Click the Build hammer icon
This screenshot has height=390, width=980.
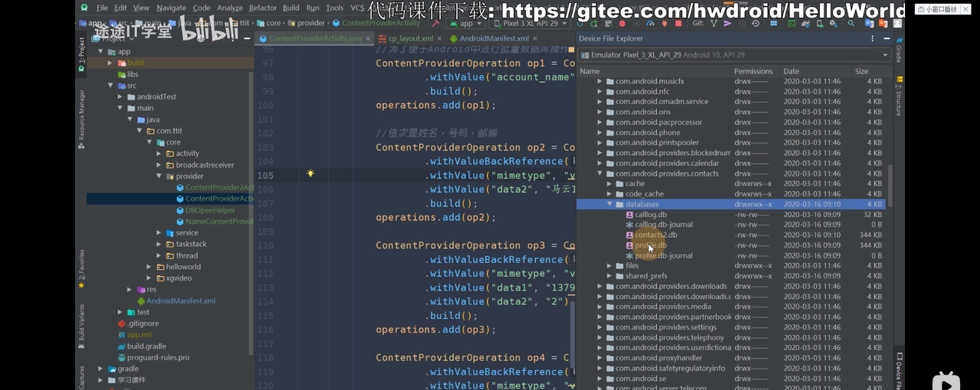pos(434,23)
